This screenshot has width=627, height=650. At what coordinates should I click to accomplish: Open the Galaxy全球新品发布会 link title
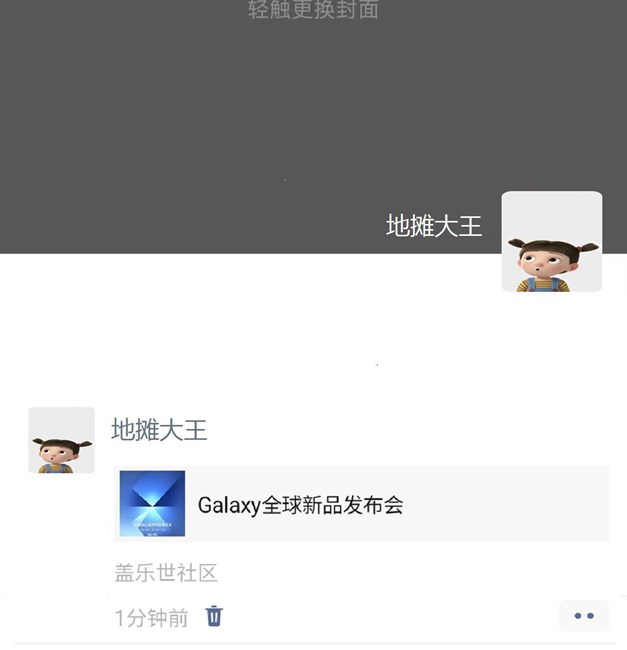[x=300, y=505]
